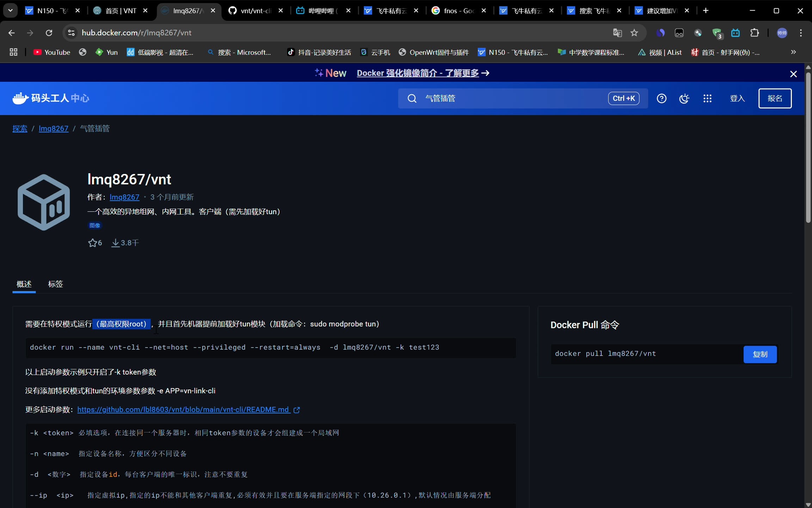The image size is (812, 508).
Task: Toggle the dark/light theme icon
Action: coord(684,98)
